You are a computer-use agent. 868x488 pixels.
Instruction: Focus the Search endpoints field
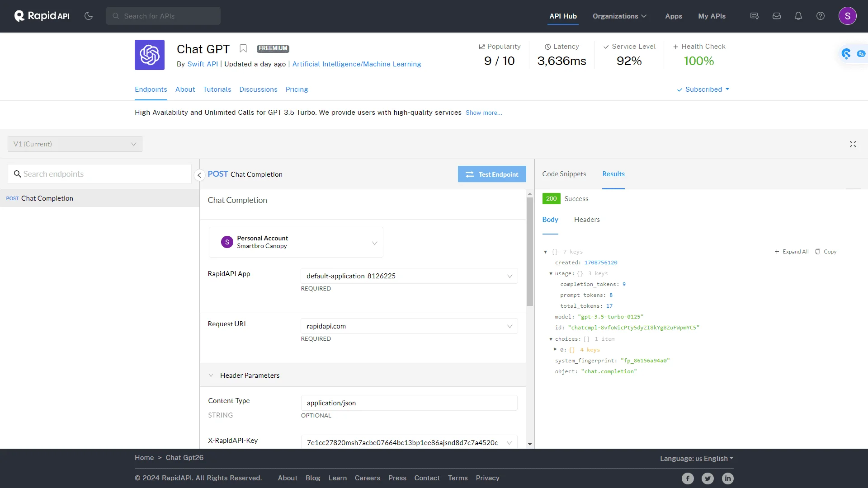[99, 174]
